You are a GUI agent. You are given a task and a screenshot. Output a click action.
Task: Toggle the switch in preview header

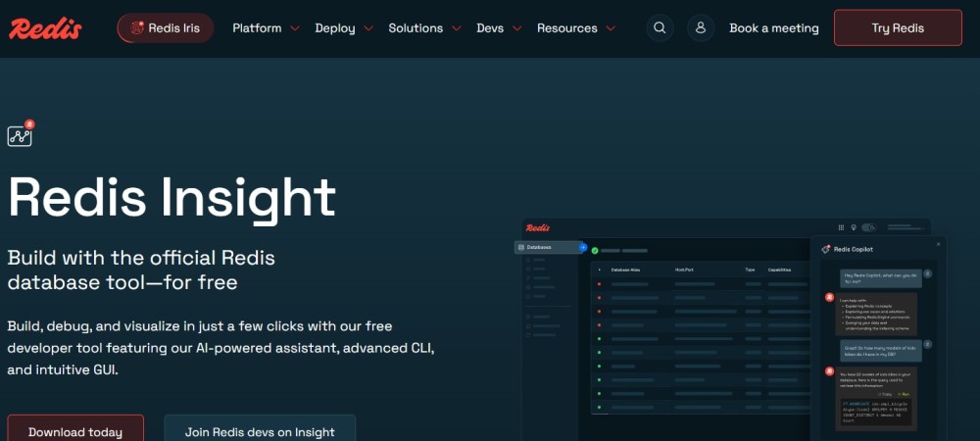tap(868, 227)
